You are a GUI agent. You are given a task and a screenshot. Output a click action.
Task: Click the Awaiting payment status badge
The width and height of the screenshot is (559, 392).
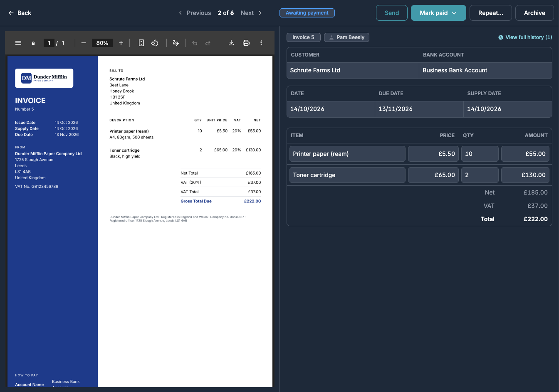[x=307, y=13]
